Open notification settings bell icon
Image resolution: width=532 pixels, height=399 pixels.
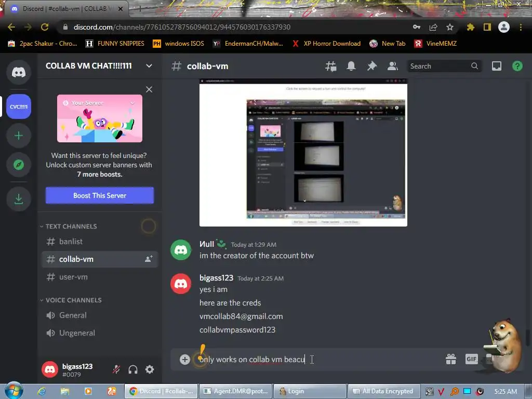coord(351,66)
